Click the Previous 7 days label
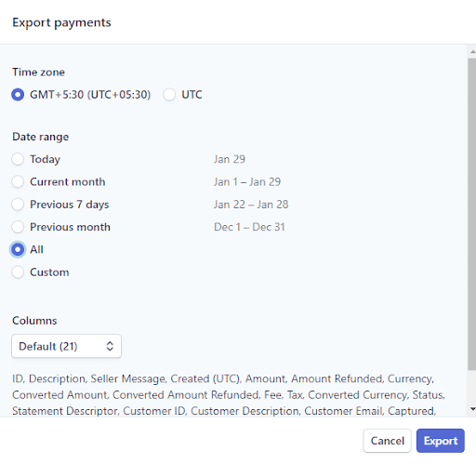 (x=70, y=205)
